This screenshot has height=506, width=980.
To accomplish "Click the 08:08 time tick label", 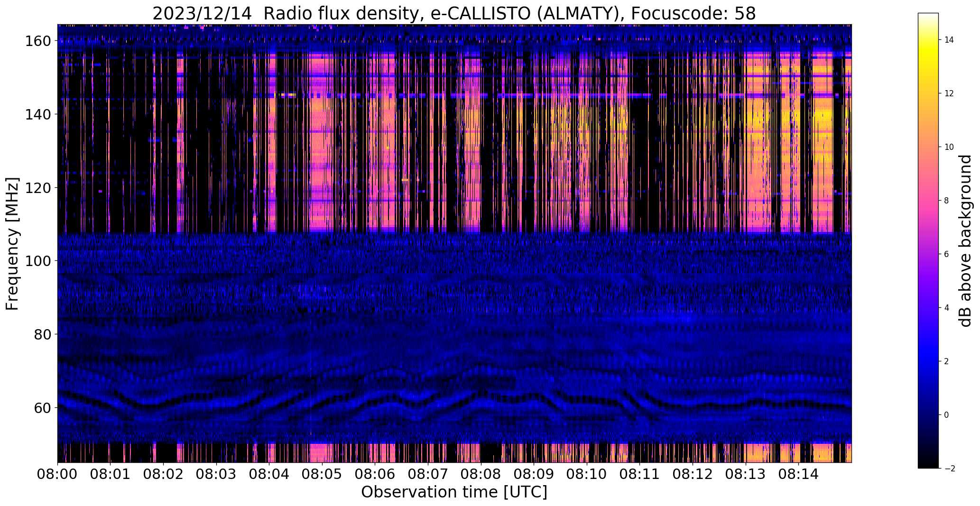I will click(x=481, y=474).
